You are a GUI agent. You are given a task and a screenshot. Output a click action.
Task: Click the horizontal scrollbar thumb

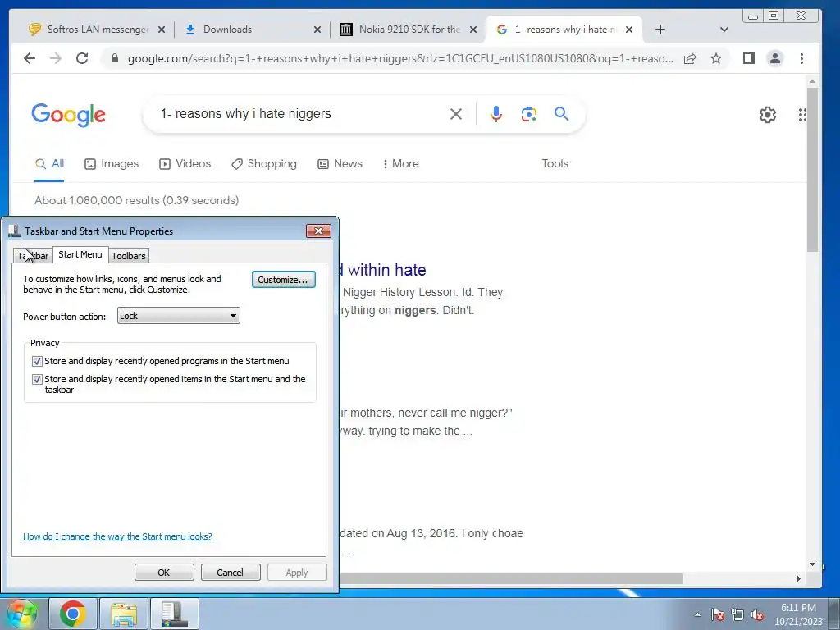pyautogui.click(x=511, y=578)
